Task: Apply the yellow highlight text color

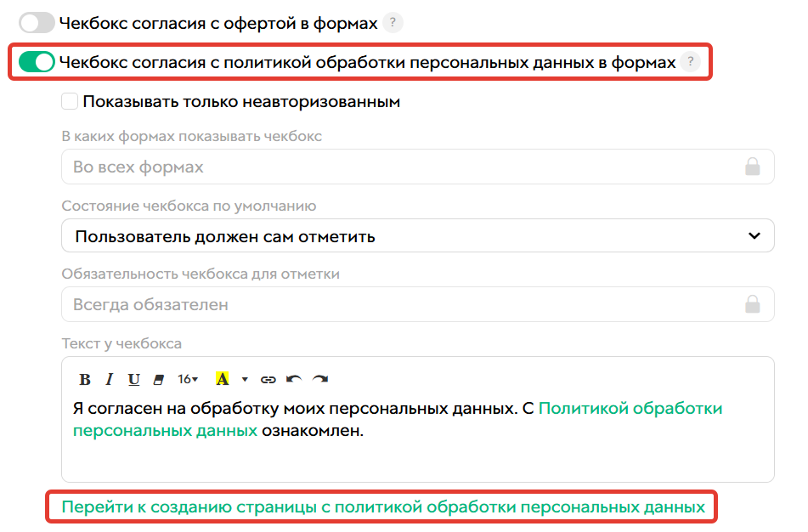Action: coord(222,379)
